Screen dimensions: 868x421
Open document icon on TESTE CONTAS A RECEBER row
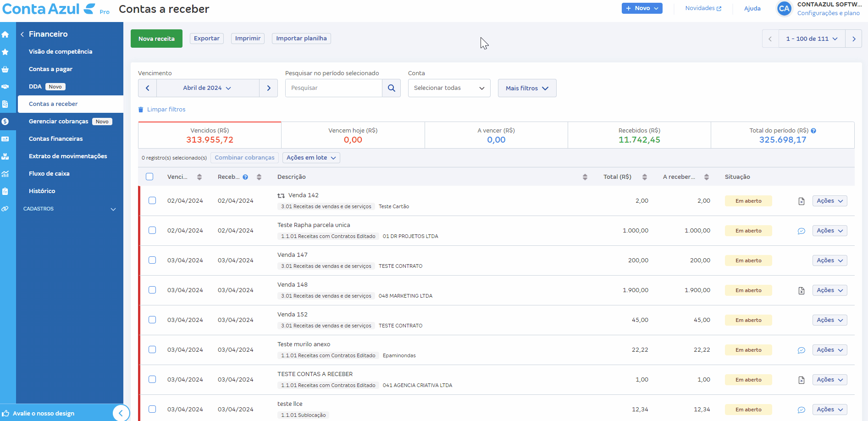[x=802, y=380]
